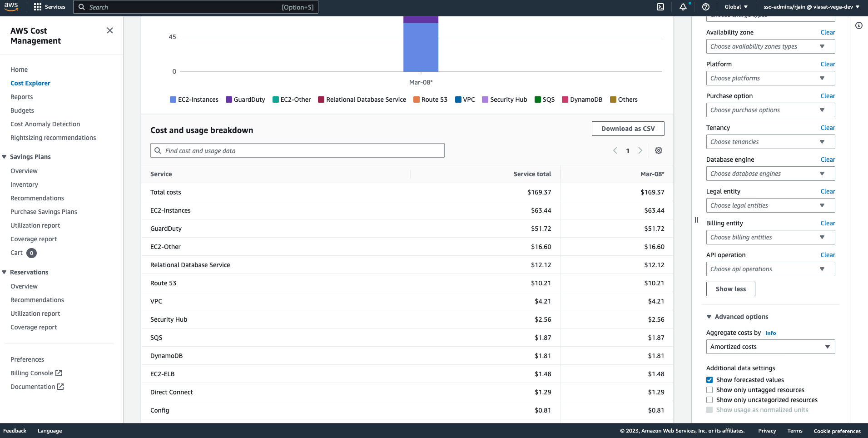The width and height of the screenshot is (868, 438).
Task: Open the Billing Console external link icon
Action: pyautogui.click(x=60, y=373)
